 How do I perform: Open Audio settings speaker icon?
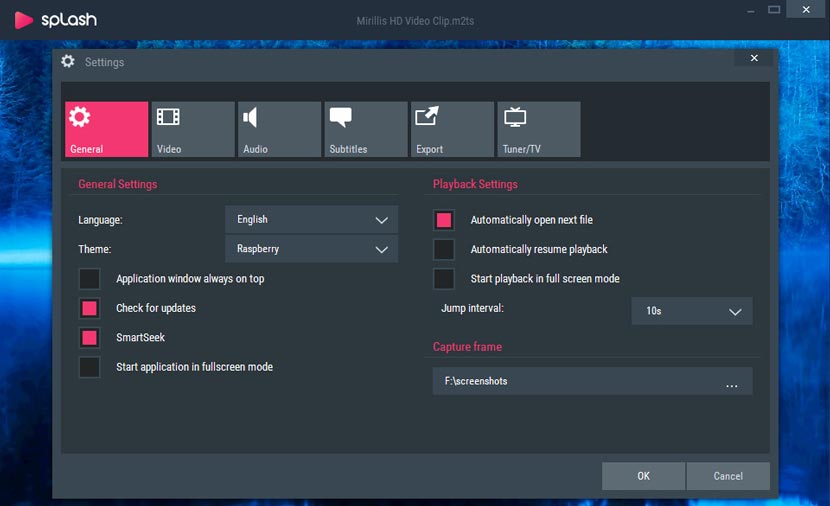(x=279, y=129)
